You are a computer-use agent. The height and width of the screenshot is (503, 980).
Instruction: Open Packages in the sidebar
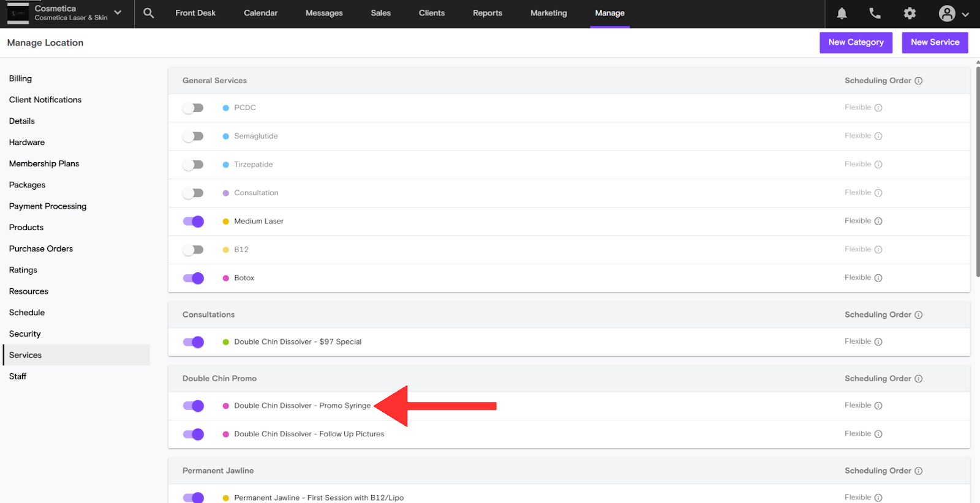pos(27,185)
